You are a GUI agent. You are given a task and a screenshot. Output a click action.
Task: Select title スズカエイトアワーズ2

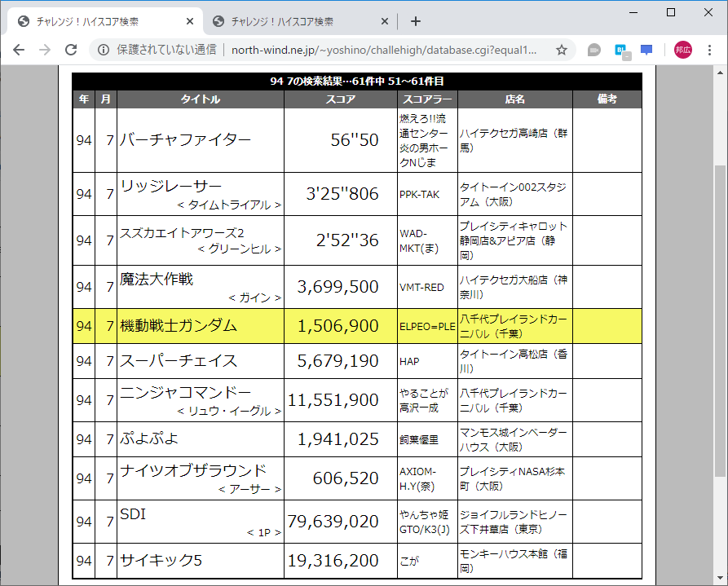coord(182,233)
